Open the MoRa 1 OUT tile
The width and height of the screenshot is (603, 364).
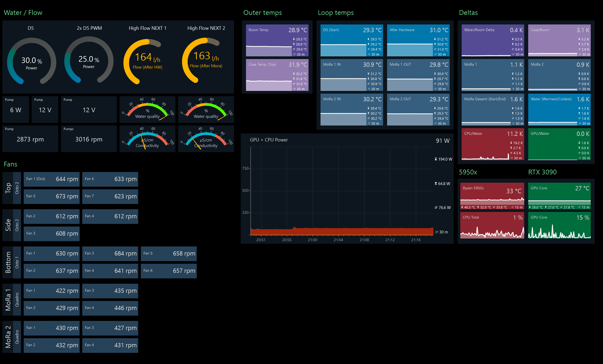(x=418, y=75)
